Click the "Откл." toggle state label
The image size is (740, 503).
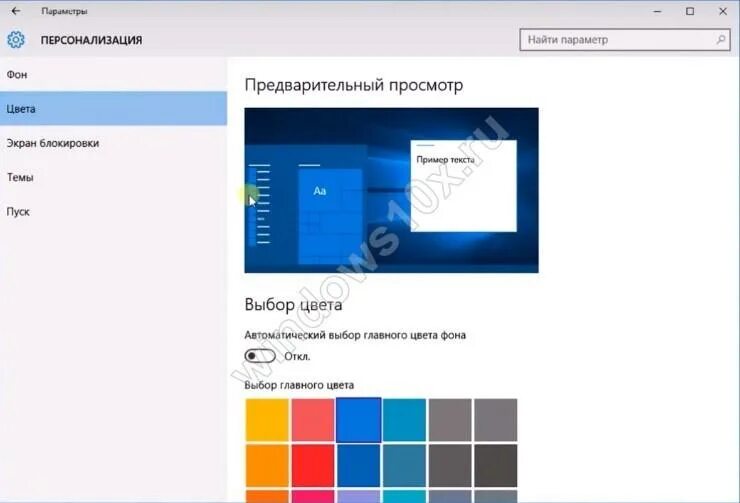(x=297, y=356)
